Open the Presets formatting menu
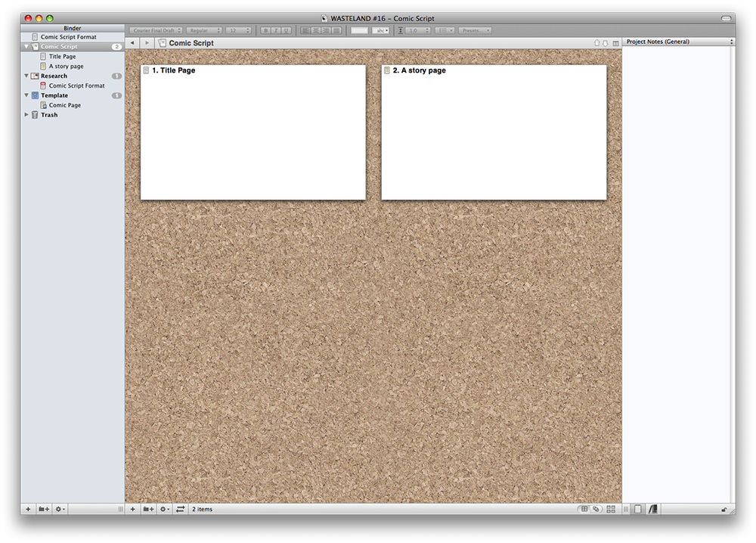This screenshot has width=756, height=543. point(475,30)
